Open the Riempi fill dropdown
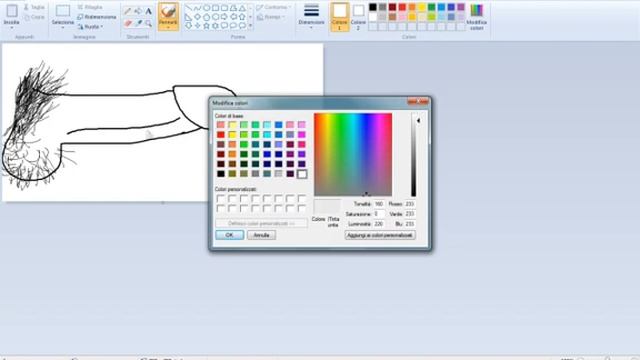Viewport: 640px width, 360px height. point(271,17)
